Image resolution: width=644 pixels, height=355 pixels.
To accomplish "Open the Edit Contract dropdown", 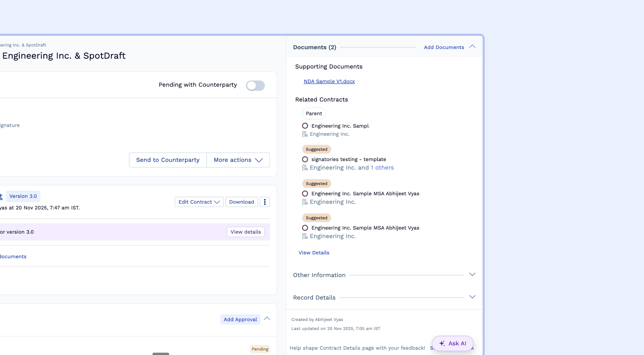I will (199, 202).
